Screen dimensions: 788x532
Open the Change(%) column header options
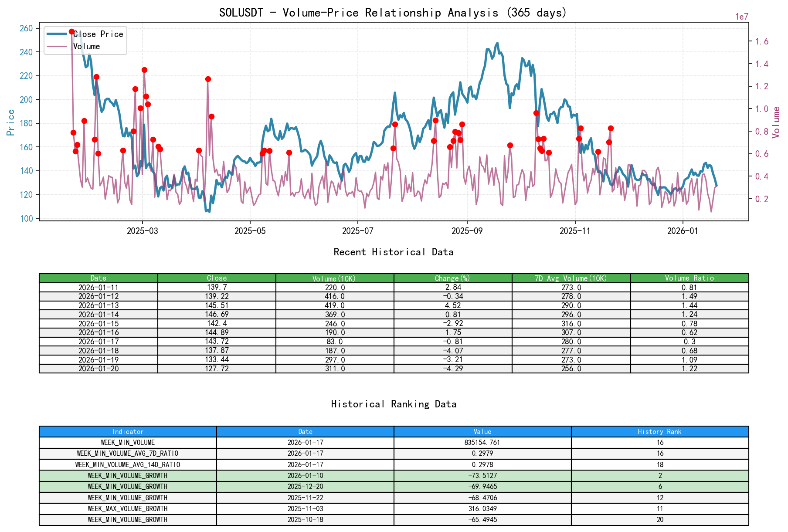point(453,278)
